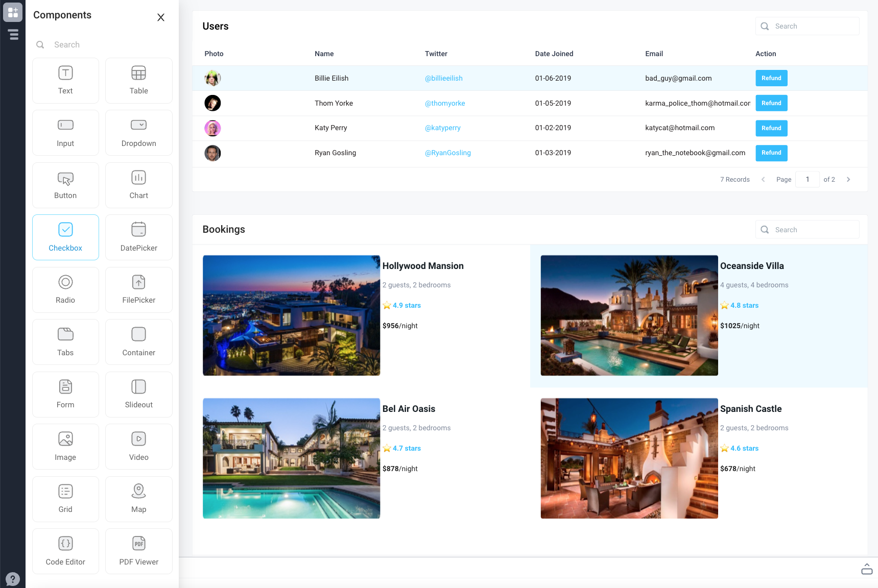Click the 4.9 stars rating on Hollywood Mansion
Viewport: 878px width, 588px height.
[406, 305]
